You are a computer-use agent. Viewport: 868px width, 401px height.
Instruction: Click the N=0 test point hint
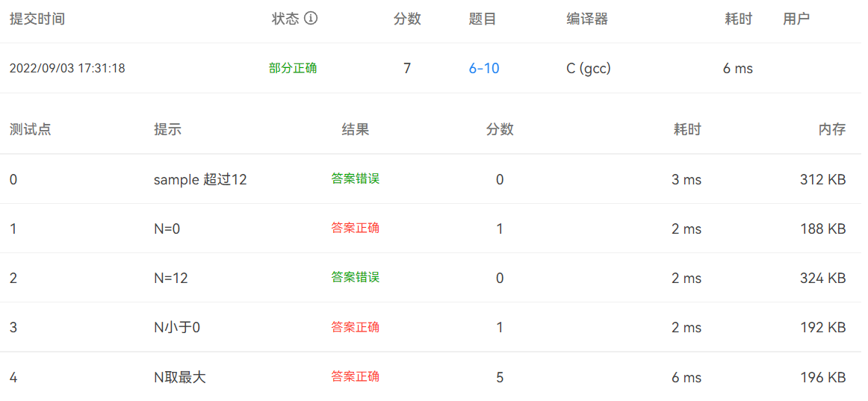167,229
